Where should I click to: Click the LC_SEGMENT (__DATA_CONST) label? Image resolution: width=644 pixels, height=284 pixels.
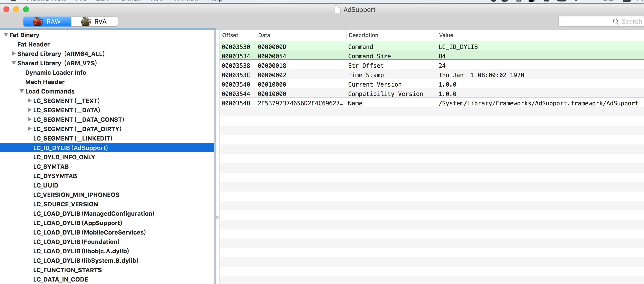[79, 119]
